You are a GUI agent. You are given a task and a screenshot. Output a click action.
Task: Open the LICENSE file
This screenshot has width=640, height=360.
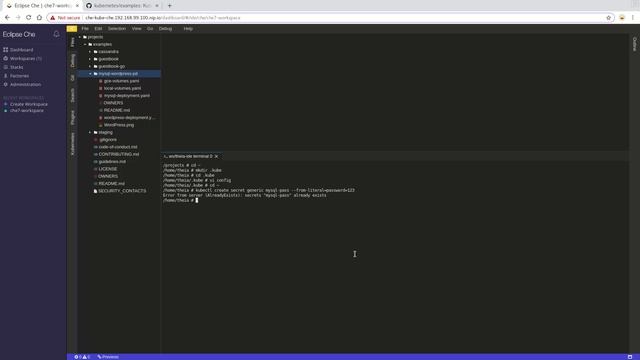tap(107, 169)
